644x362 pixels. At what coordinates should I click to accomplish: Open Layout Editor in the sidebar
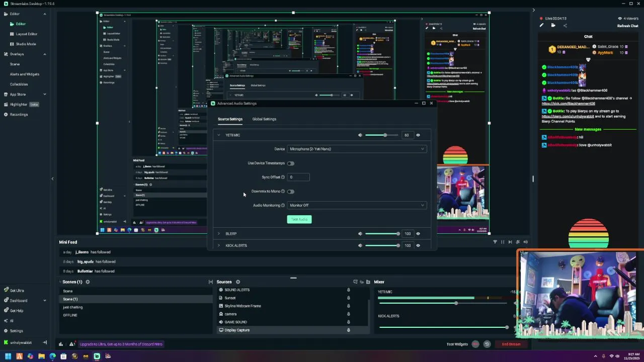click(26, 34)
